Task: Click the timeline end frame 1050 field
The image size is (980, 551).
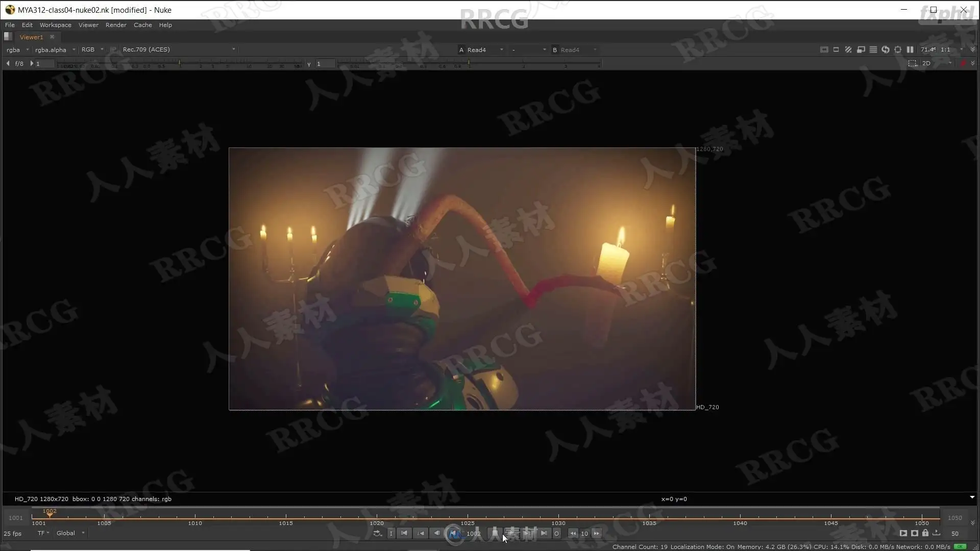Action: 954,518
